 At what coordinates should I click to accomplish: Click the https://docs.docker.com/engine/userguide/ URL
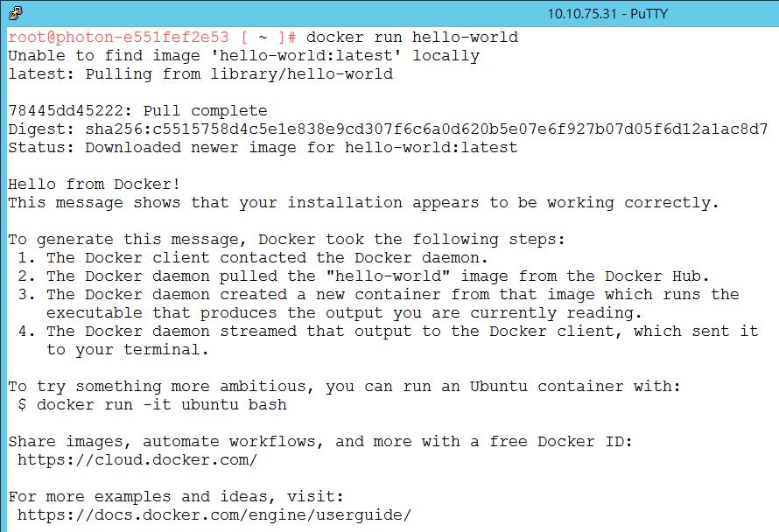coord(214,515)
